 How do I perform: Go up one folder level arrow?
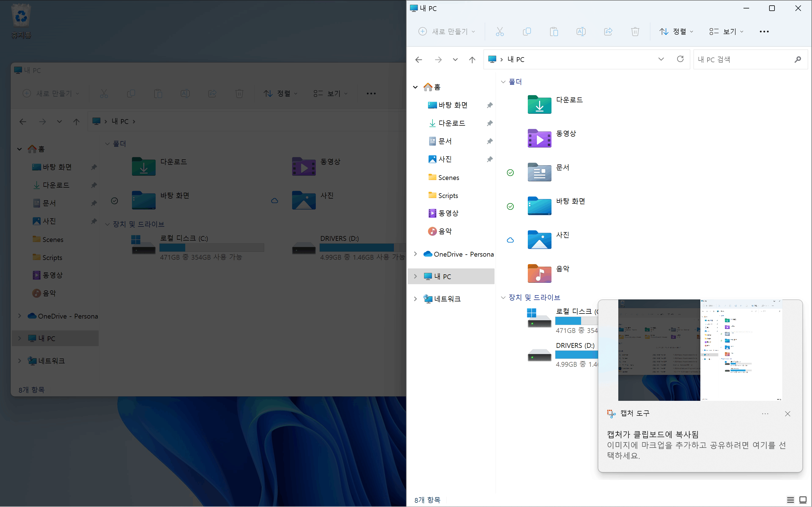[472, 60]
